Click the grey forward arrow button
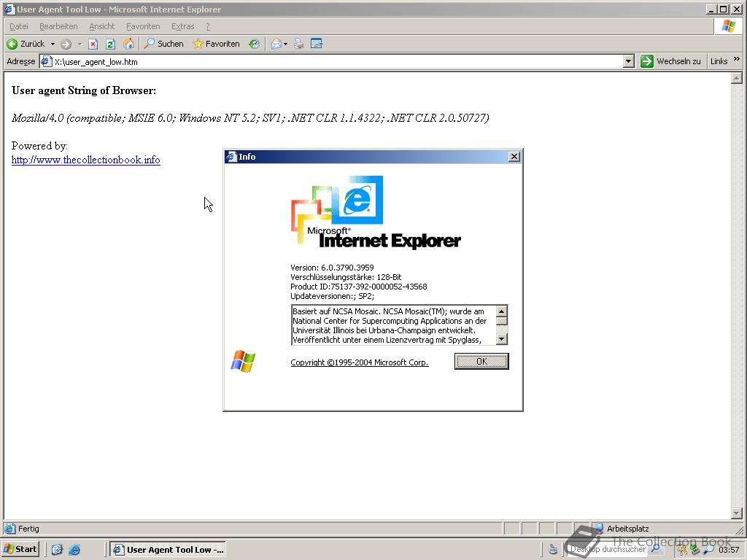The width and height of the screenshot is (747, 560). pyautogui.click(x=66, y=44)
